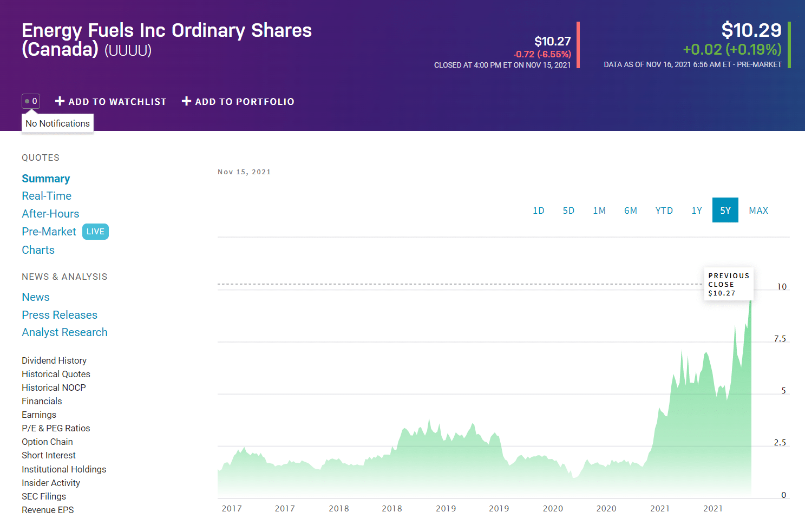The width and height of the screenshot is (805, 532).
Task: View Short Interest data
Action: (x=49, y=455)
